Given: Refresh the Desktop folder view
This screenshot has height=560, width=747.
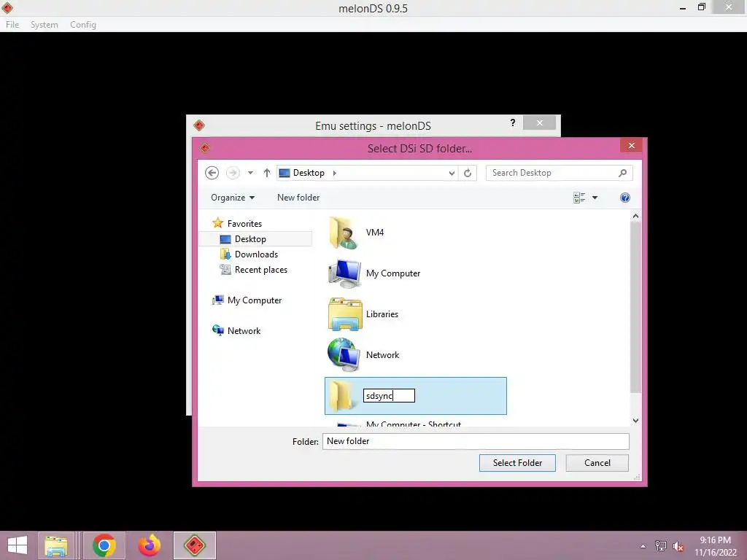Looking at the screenshot, I should pyautogui.click(x=468, y=173).
